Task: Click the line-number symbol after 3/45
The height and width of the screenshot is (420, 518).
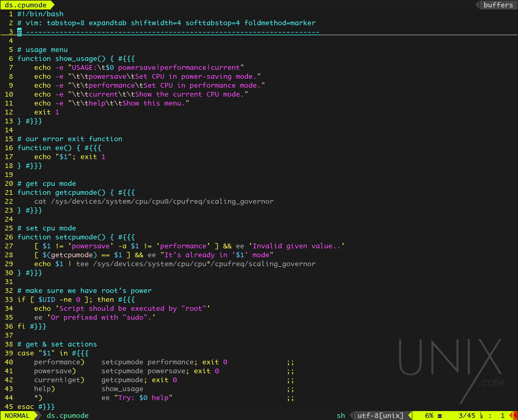Action: (x=482, y=416)
